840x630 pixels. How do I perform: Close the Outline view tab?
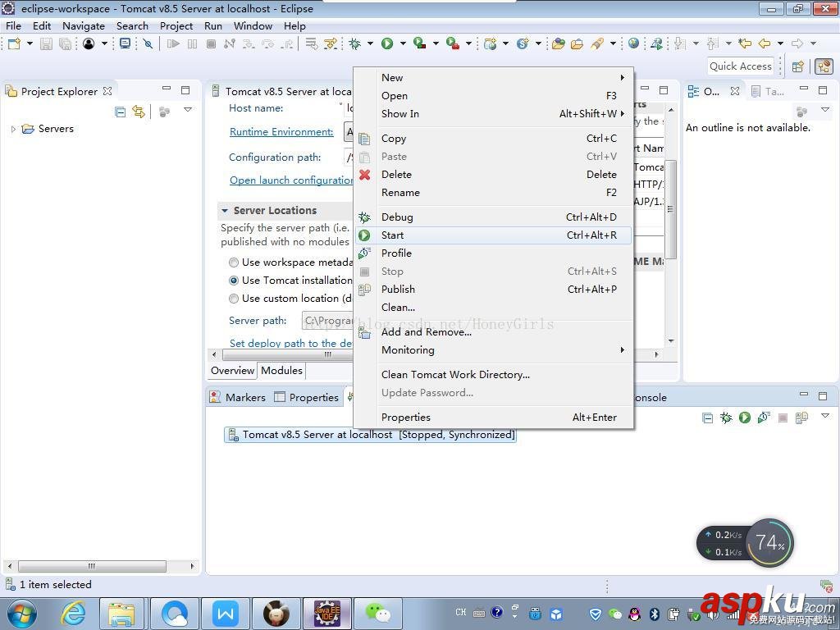[x=735, y=91]
